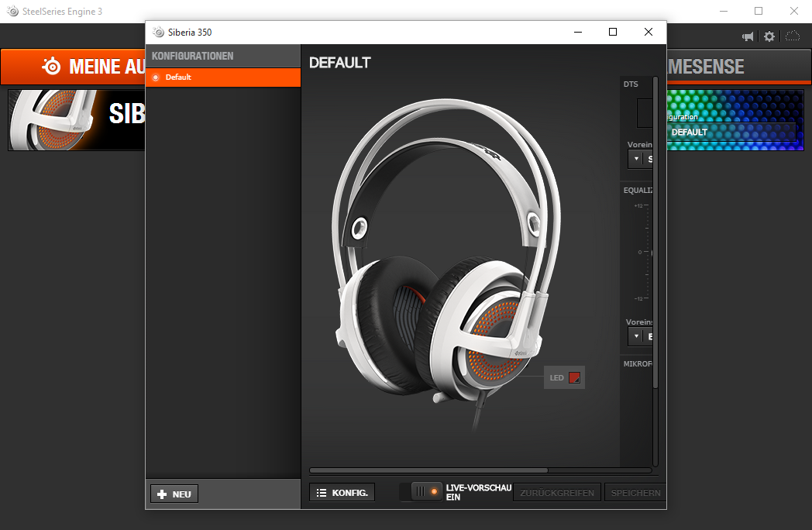Maximize the Siberia 350 window
812x530 pixels.
613,32
